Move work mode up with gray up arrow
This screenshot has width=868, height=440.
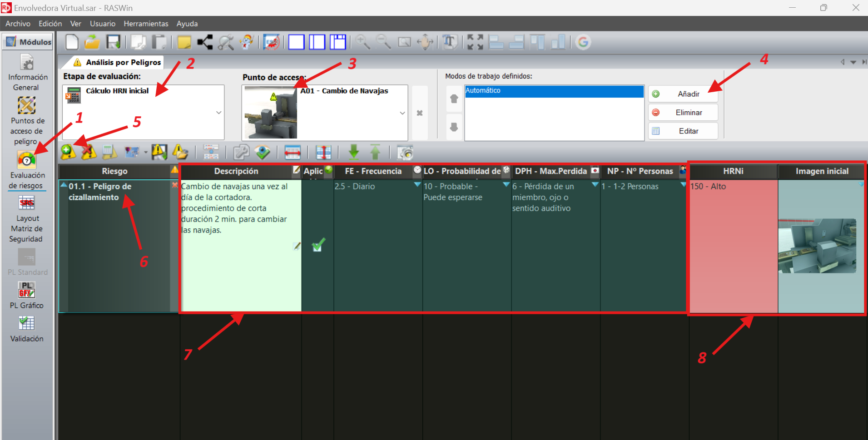454,99
